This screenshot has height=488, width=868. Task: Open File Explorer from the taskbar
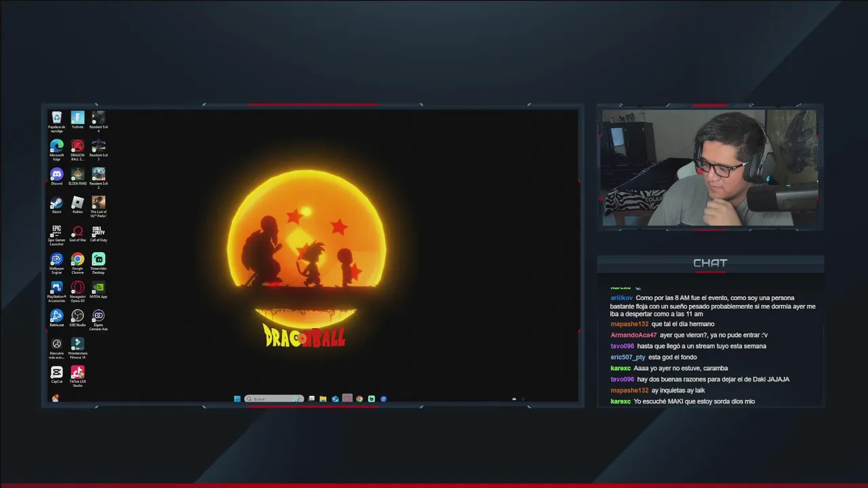pyautogui.click(x=323, y=399)
